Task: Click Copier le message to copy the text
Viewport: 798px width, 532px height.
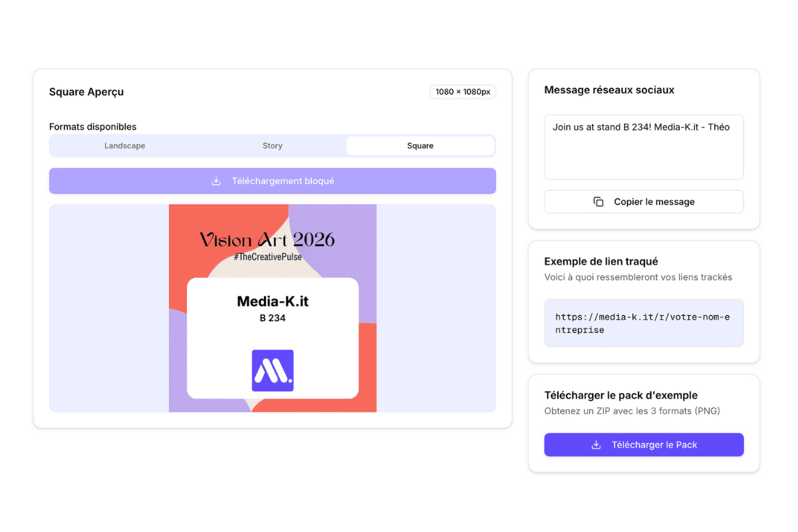Action: tap(644, 201)
